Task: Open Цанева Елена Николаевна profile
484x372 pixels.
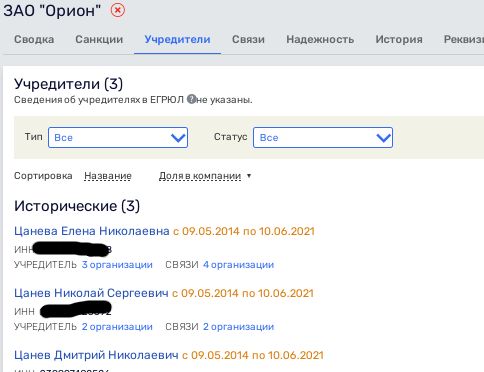Action: 92,231
